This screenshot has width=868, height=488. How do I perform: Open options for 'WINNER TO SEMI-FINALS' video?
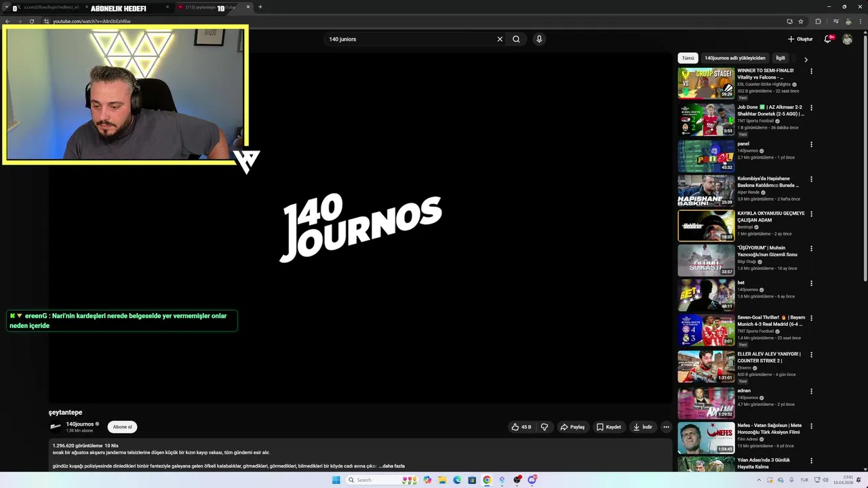coord(811,71)
